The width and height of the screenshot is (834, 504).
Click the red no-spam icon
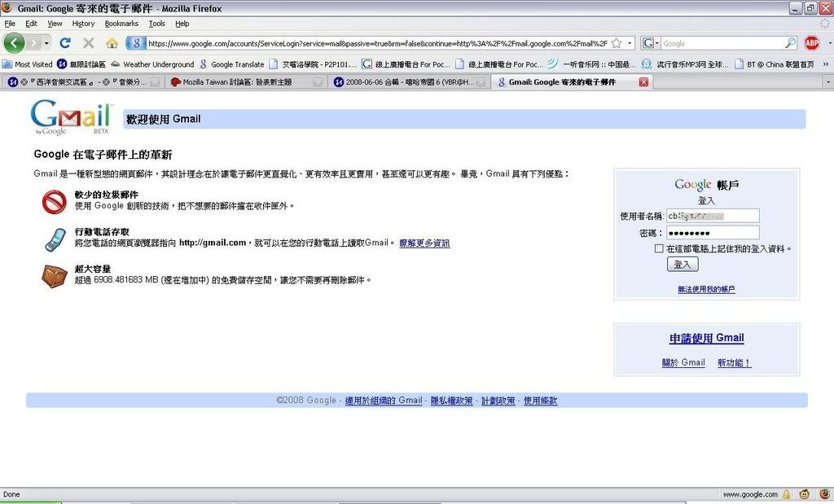[x=55, y=202]
